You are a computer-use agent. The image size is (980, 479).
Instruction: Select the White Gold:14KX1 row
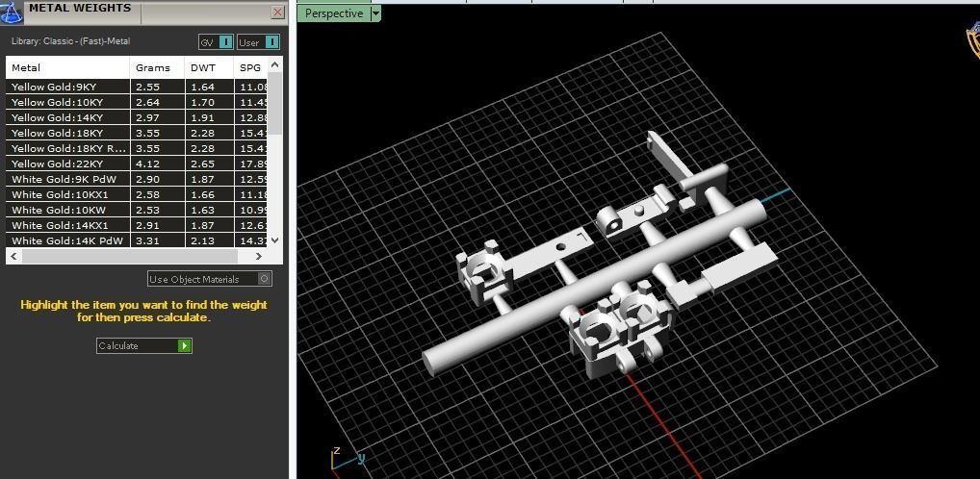[137, 225]
